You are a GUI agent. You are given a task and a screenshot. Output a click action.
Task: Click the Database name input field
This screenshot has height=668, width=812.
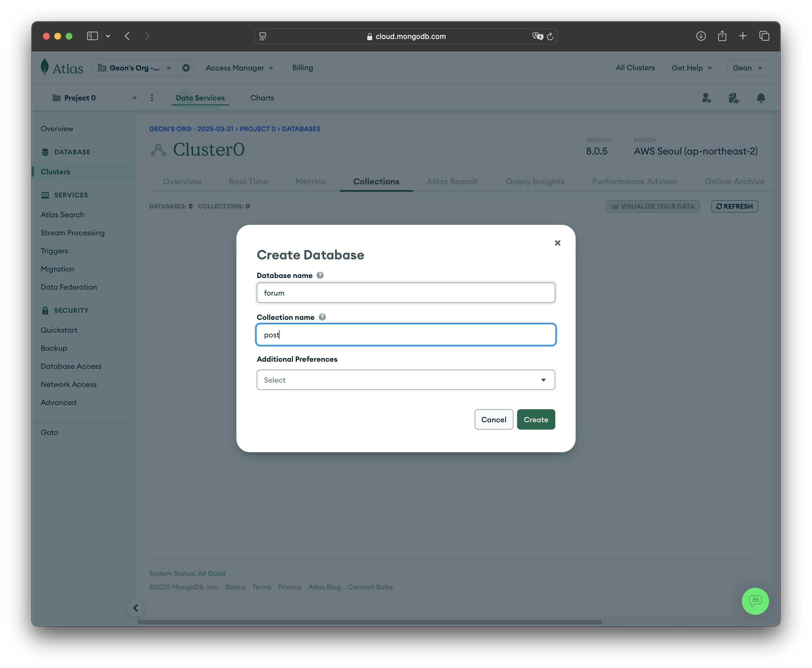[x=405, y=293]
